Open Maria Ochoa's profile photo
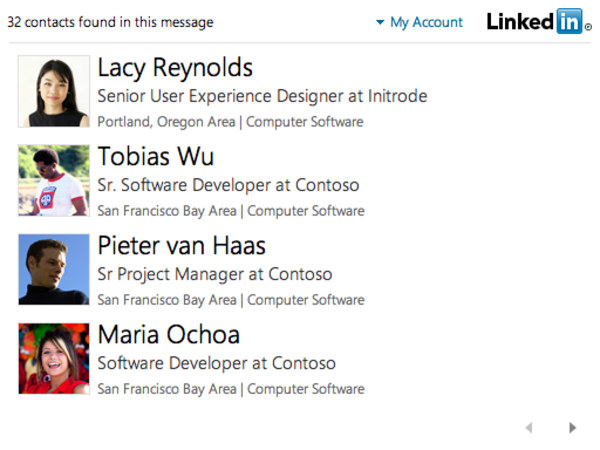This screenshot has height=450, width=600. [54, 359]
